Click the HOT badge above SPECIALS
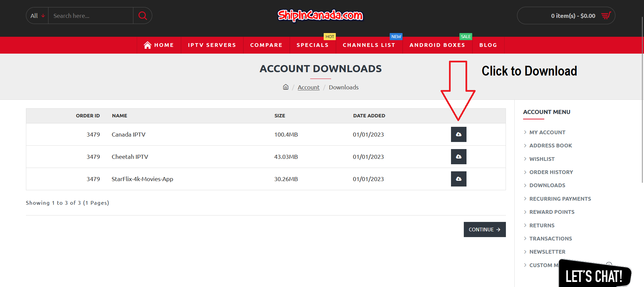This screenshot has height=287, width=644. [x=330, y=36]
